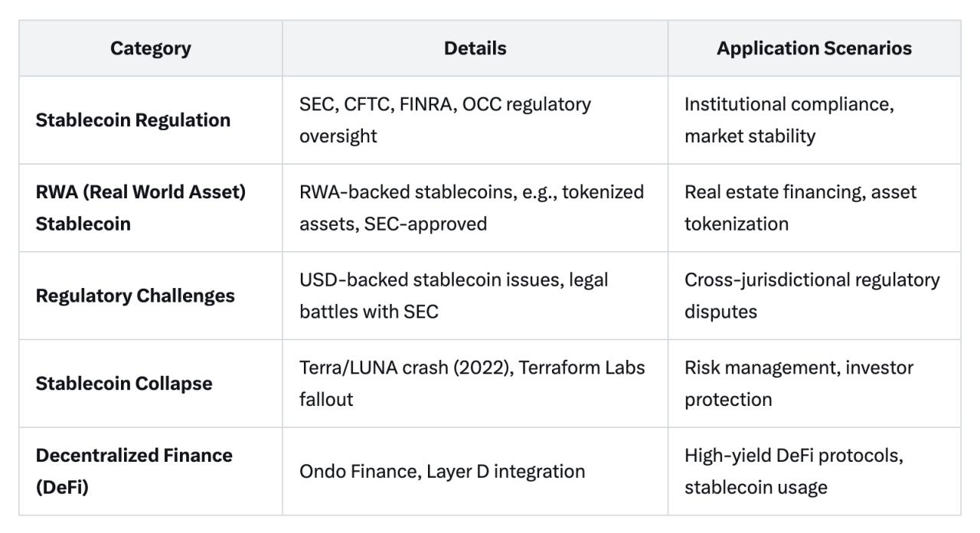This screenshot has height=533, width=980.
Task: Select the Institutional compliance, market stability cell
Action: pos(789,120)
